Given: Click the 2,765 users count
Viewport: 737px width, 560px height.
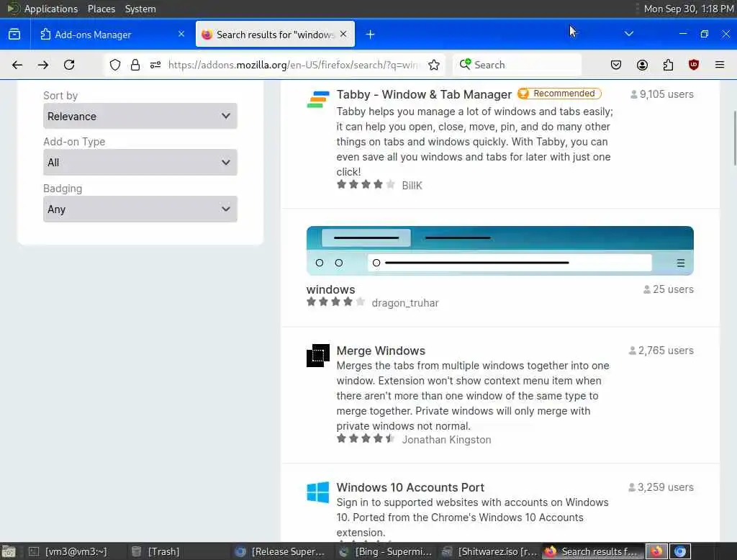Looking at the screenshot, I should point(661,351).
